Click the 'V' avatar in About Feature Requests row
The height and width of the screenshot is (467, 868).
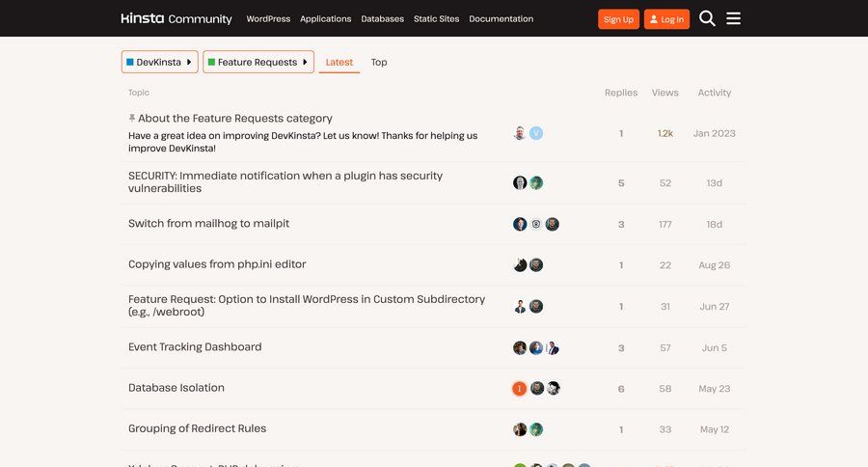point(536,133)
